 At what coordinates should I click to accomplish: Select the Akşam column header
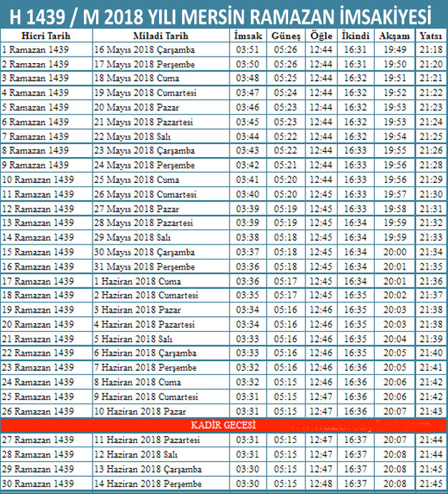coord(395,36)
